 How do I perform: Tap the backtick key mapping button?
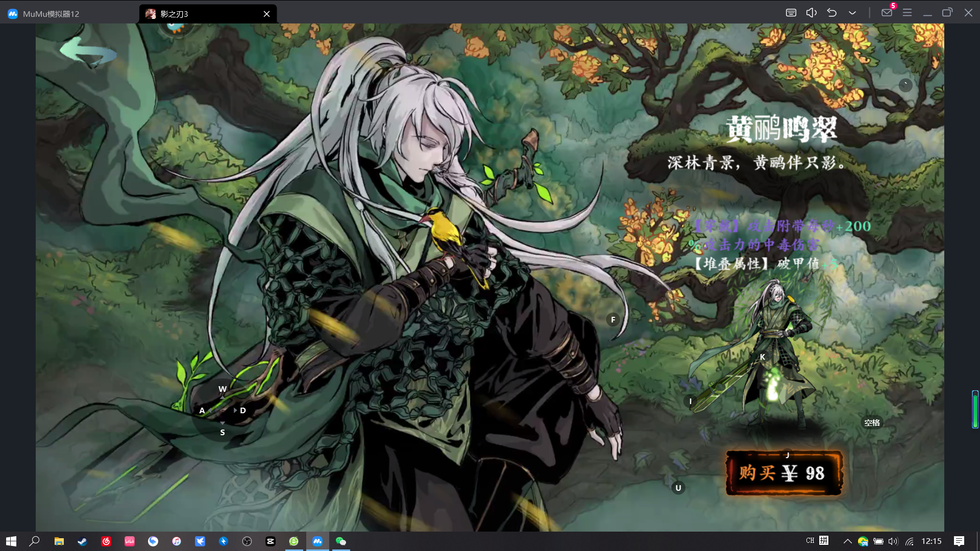tap(905, 85)
